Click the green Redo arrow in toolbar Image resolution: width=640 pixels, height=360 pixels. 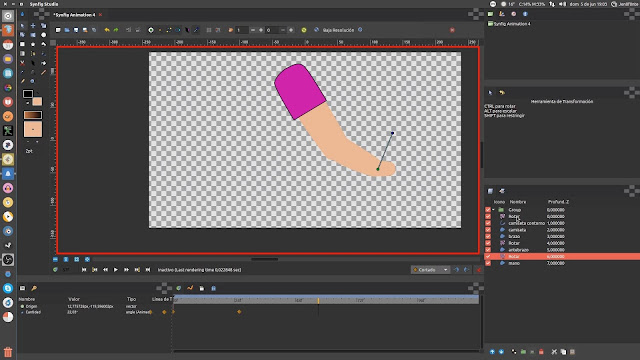coord(116,30)
